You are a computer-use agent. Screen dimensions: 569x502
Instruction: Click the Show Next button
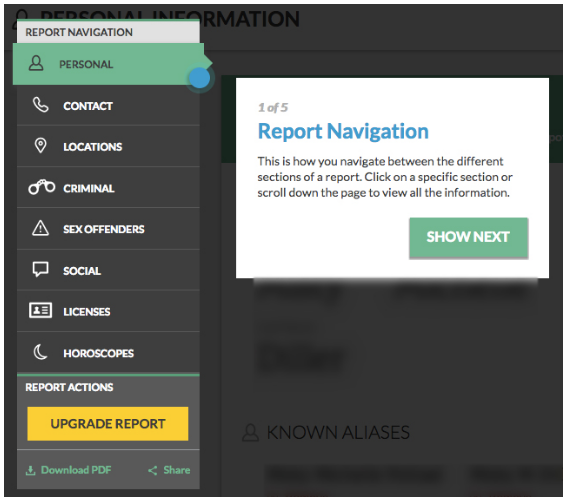[x=468, y=237]
